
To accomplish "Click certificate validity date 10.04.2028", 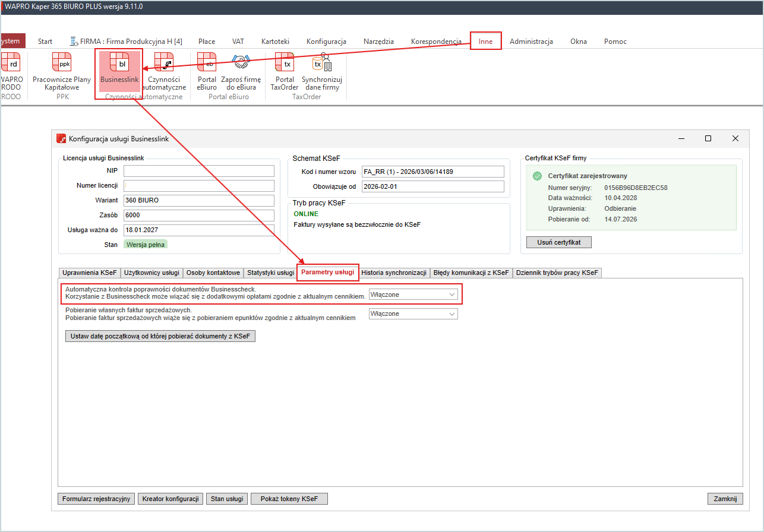I will click(x=622, y=198).
